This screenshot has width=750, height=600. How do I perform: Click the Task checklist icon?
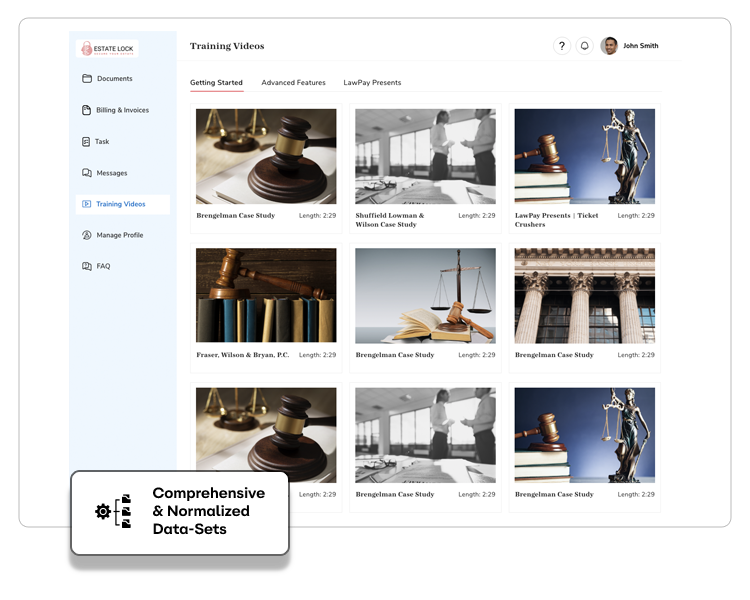coord(87,142)
